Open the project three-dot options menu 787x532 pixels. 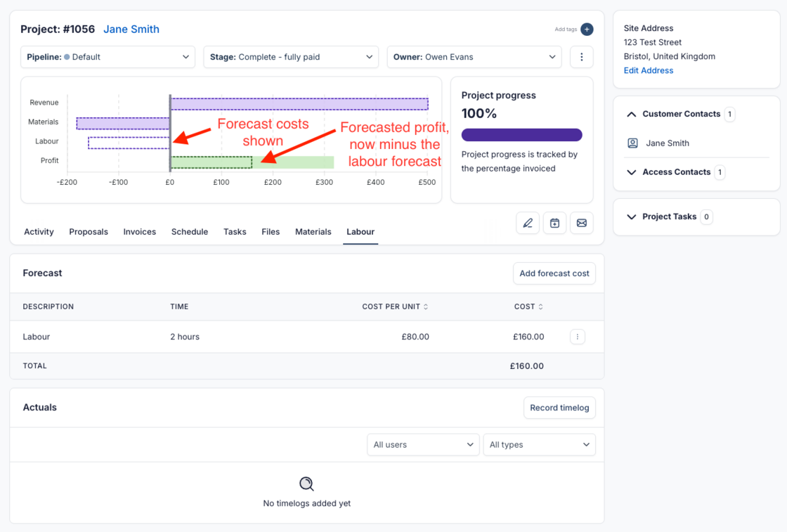pos(581,57)
